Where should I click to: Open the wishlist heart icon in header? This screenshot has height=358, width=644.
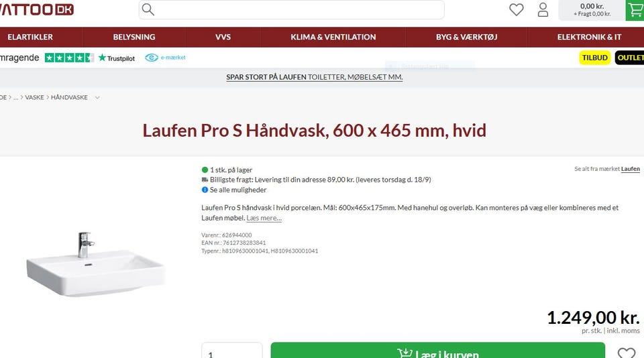point(517,9)
